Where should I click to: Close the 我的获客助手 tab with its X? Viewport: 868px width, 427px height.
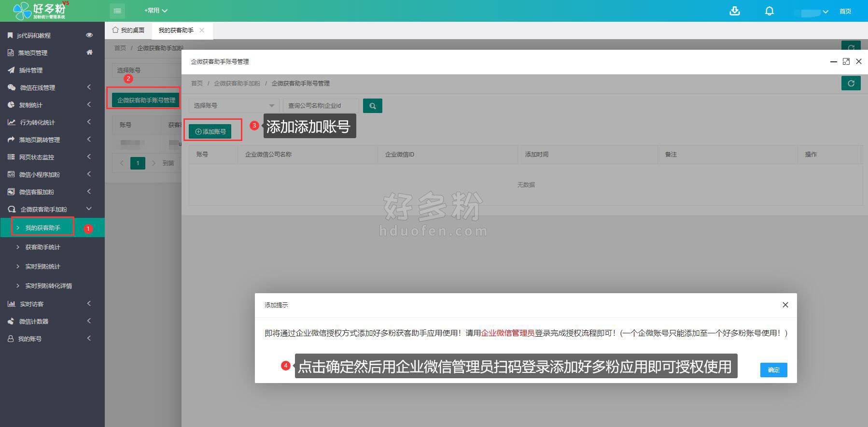pyautogui.click(x=202, y=30)
